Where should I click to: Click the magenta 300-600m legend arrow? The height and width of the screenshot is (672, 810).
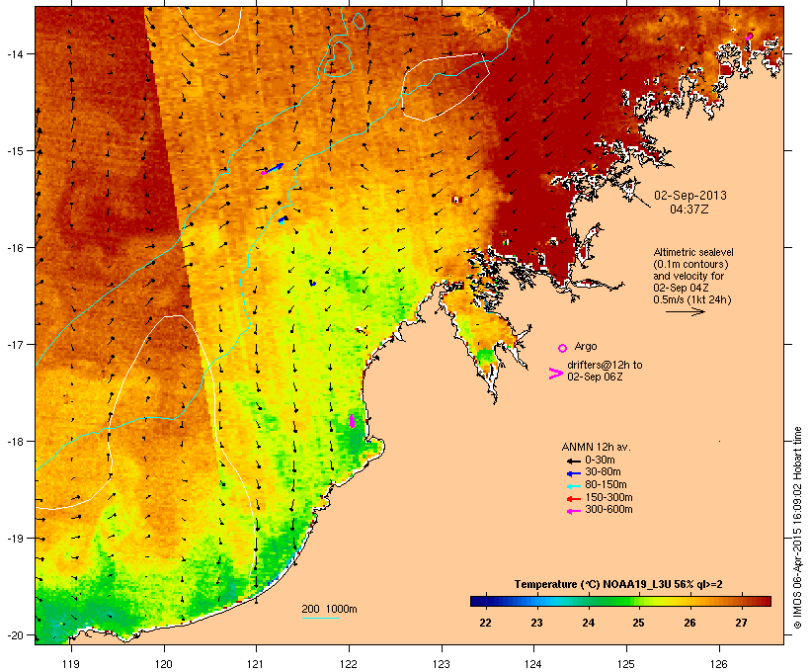click(573, 511)
